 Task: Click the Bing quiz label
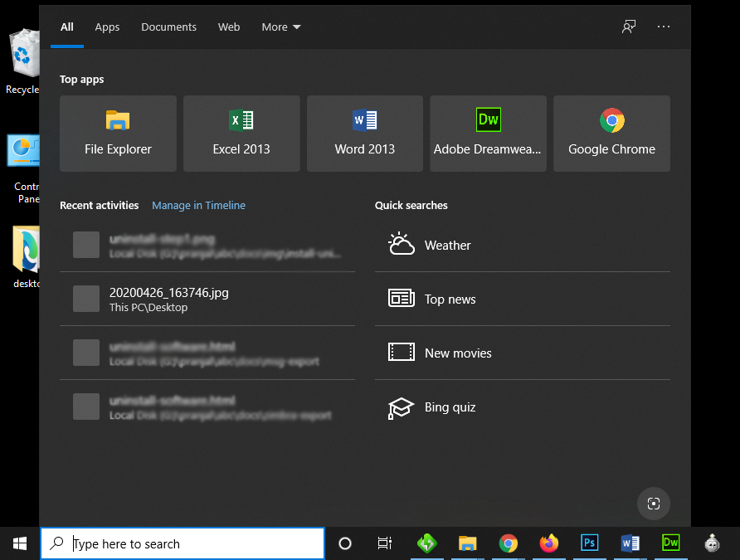click(x=450, y=407)
